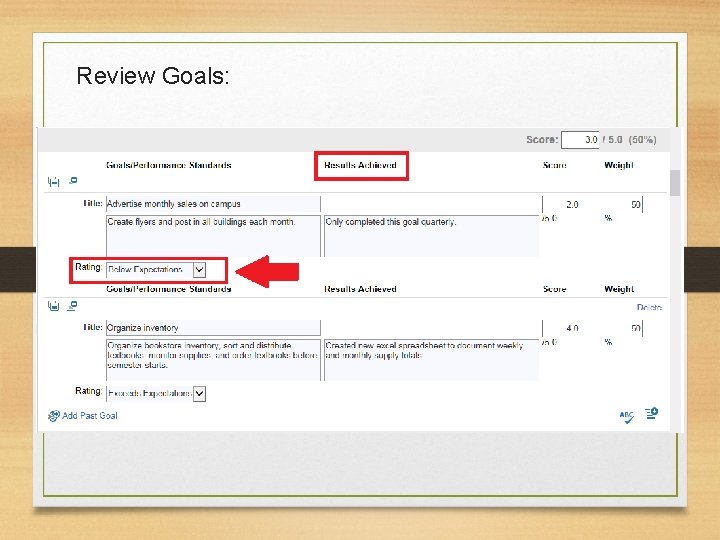
Task: Click the Review Goals slide title
Action: [152, 76]
